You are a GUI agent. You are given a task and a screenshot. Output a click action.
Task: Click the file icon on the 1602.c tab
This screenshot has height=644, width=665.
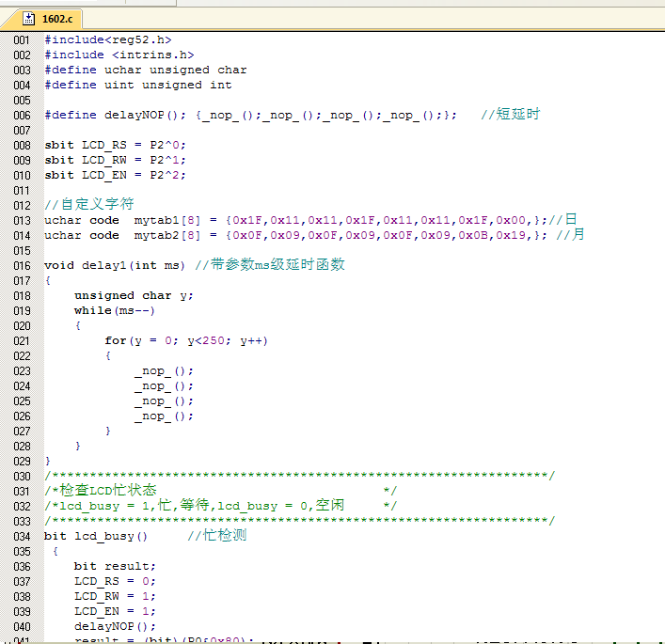tap(30, 18)
